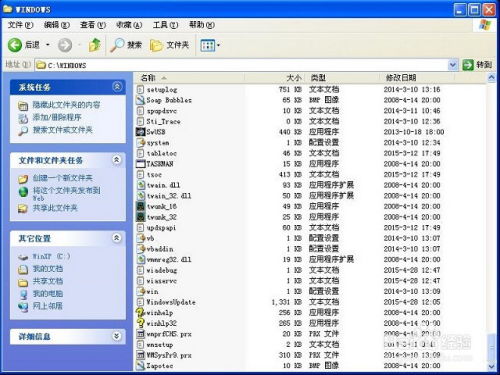
Task: Open 共享文档 link
Action: click(47, 281)
